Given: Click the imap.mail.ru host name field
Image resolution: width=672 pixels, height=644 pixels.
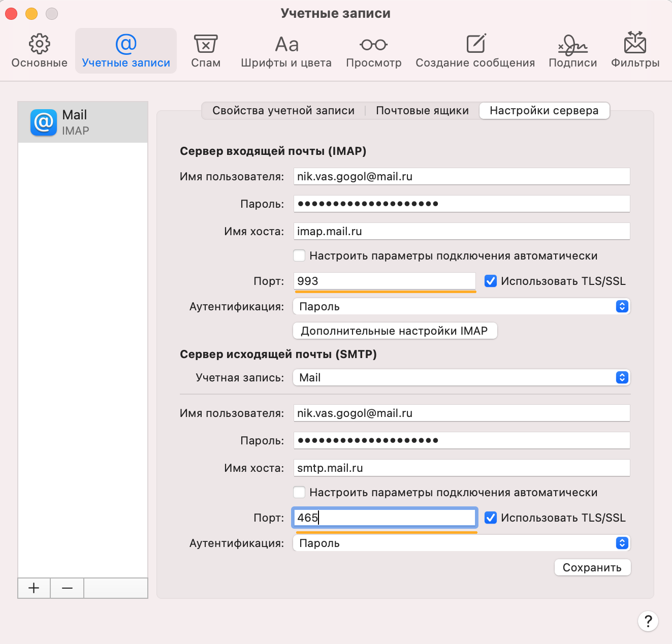Looking at the screenshot, I should 462,232.
